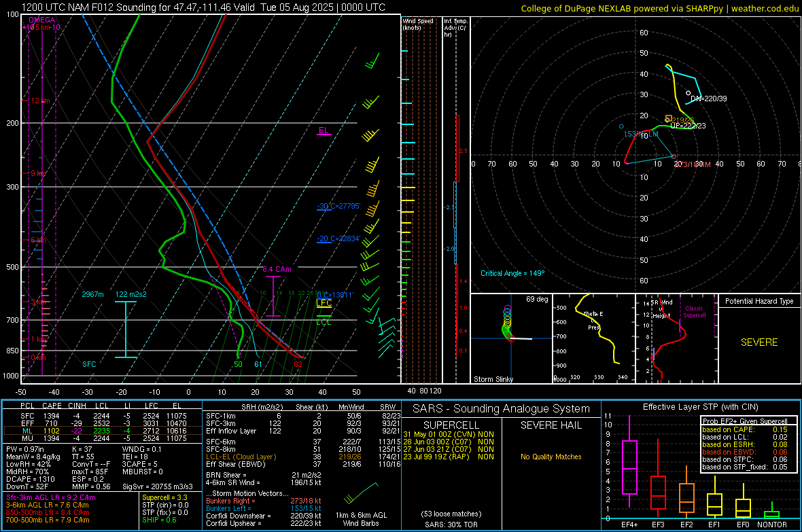Click the 'Sfc-3km AGL LR = 9.2 C/km' line

pos(51,497)
